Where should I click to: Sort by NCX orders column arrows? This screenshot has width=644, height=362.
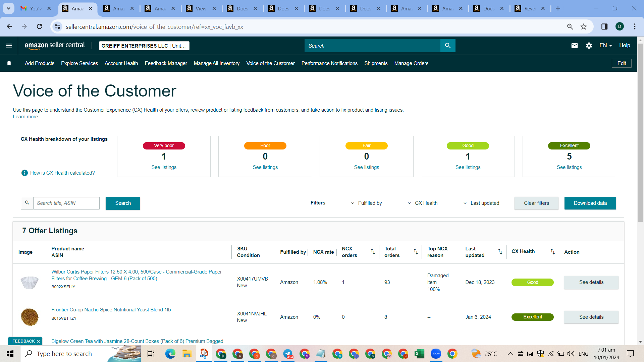coord(373,252)
